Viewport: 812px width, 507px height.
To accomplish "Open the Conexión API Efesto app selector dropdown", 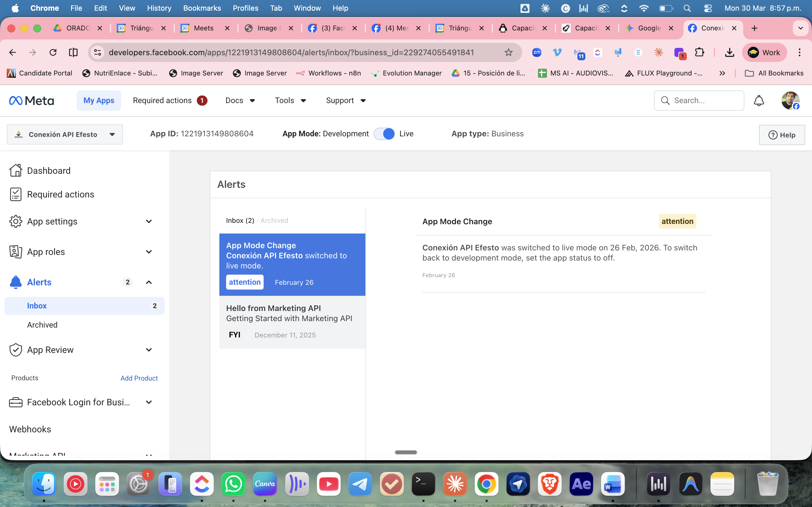I will click(x=65, y=134).
